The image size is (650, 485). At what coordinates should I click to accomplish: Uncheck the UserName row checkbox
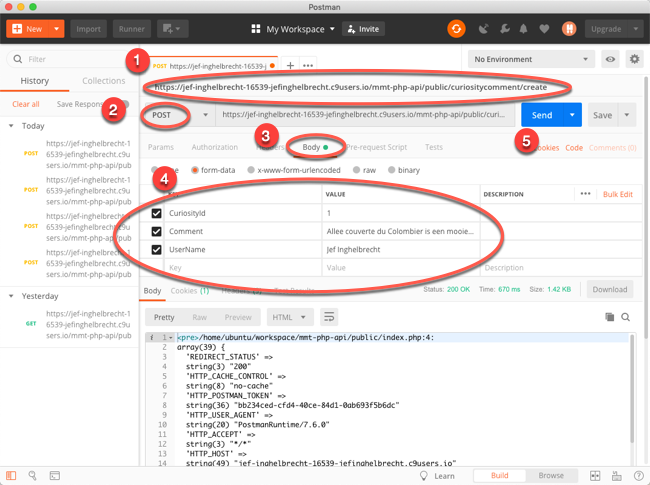click(x=156, y=250)
